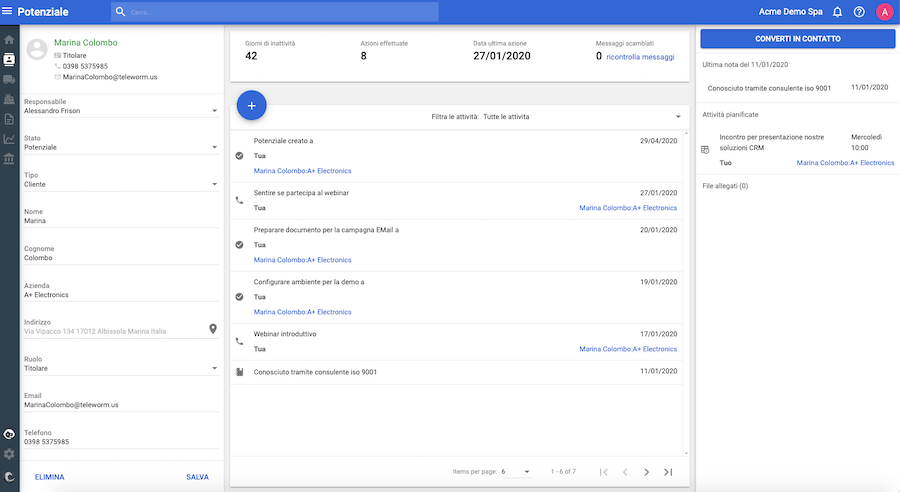Go to first page of activities
The width and height of the screenshot is (900, 492).
point(603,472)
